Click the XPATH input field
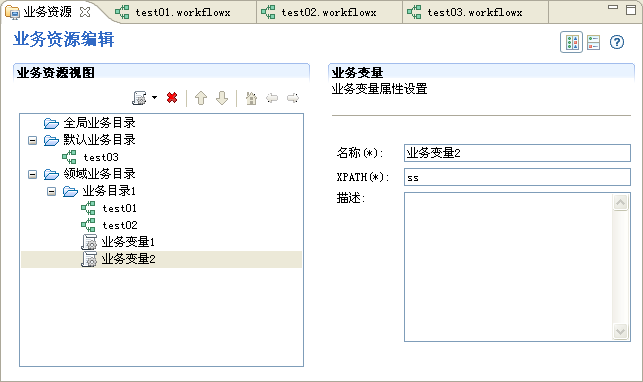Image resolution: width=643 pixels, height=382 pixels. [517, 177]
